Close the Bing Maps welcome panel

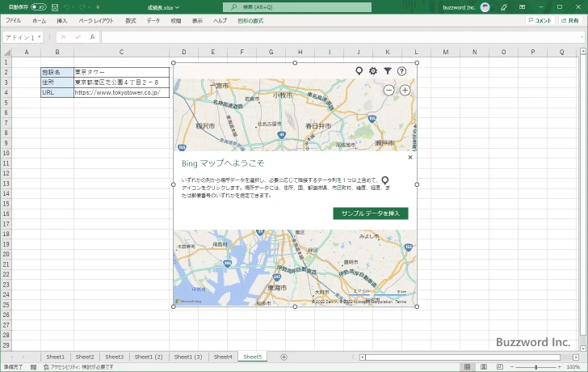tap(409, 157)
